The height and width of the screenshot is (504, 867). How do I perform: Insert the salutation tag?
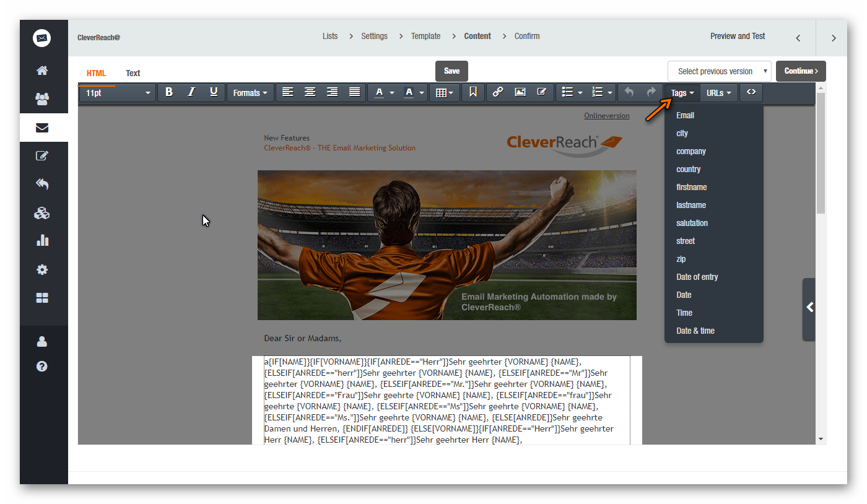[x=714, y=223]
